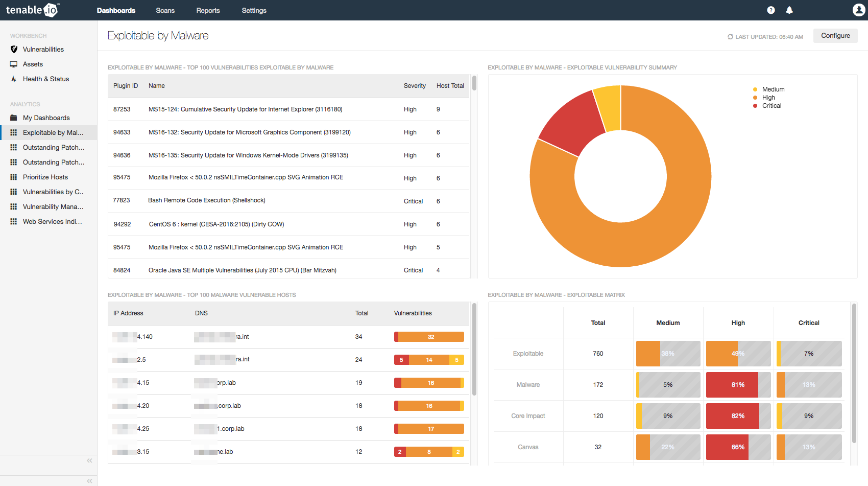Click vulnerable hosts table scrollbar
The image size is (868, 486).
tap(474, 349)
